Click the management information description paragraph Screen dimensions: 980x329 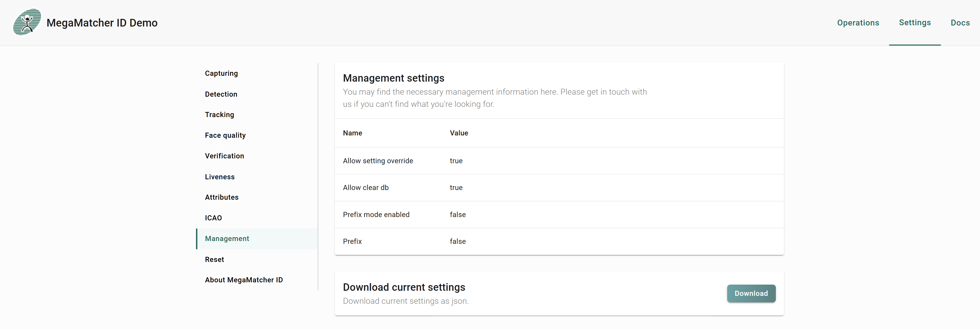click(x=495, y=98)
